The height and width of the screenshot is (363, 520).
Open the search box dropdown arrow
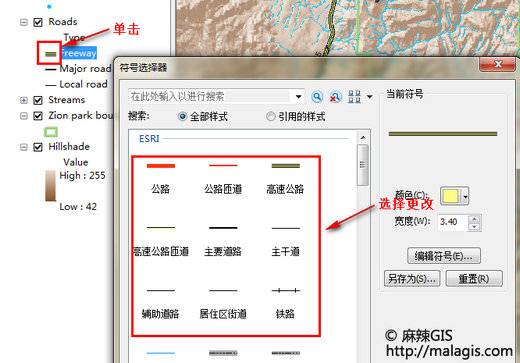[299, 97]
